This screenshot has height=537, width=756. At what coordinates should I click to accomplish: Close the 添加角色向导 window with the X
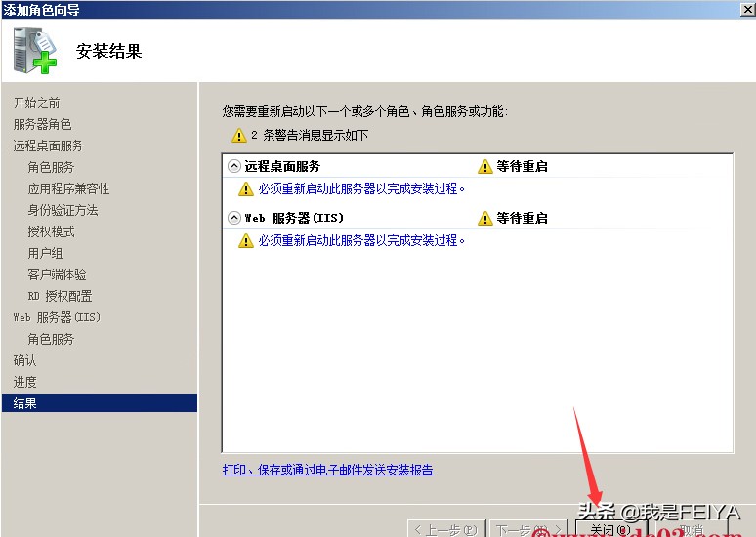pyautogui.click(x=748, y=9)
